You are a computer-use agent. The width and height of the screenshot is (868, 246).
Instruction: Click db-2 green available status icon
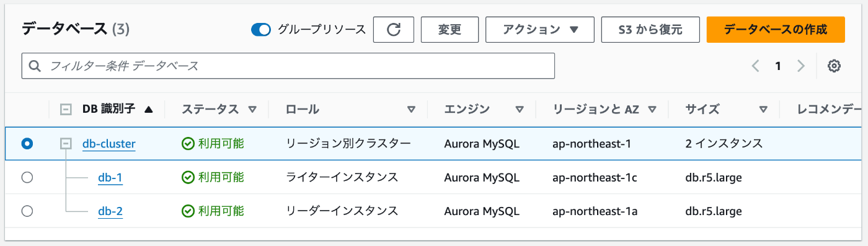click(x=188, y=211)
